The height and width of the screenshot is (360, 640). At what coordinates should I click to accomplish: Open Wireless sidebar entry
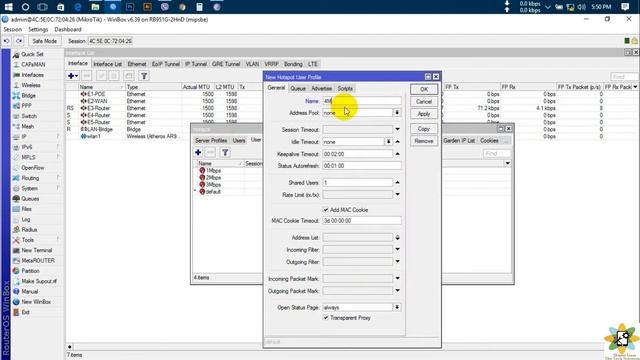pos(30,85)
